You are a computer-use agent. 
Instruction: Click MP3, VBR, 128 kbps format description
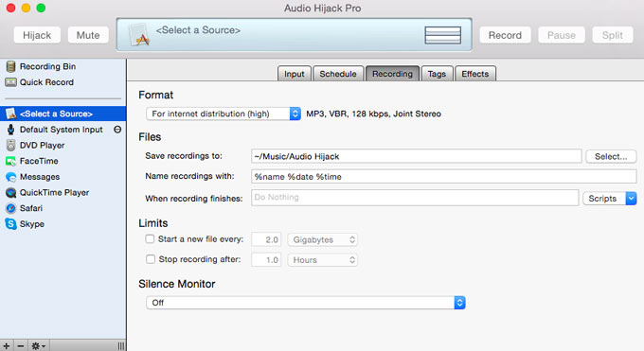click(373, 114)
